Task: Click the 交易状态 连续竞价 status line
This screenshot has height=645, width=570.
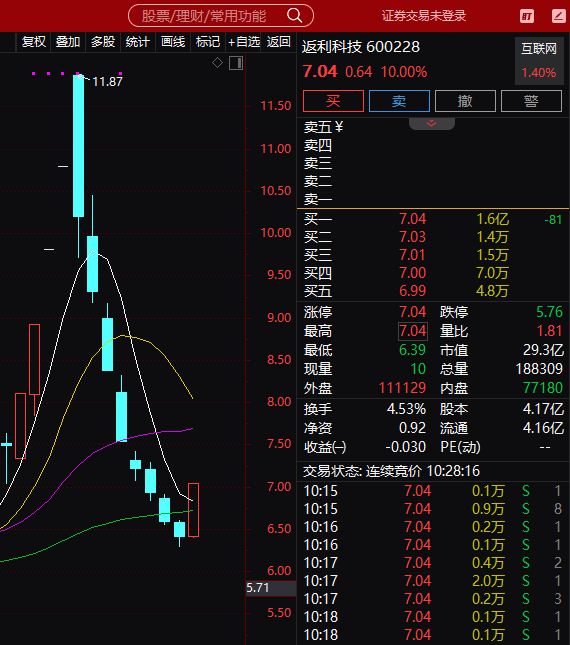Action: click(392, 471)
